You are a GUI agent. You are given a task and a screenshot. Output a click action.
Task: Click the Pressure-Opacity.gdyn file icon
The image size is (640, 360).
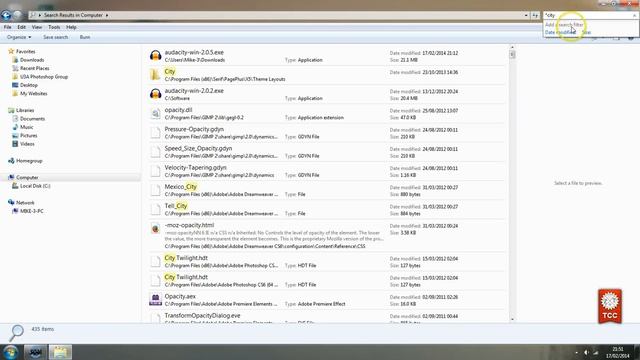pos(155,132)
